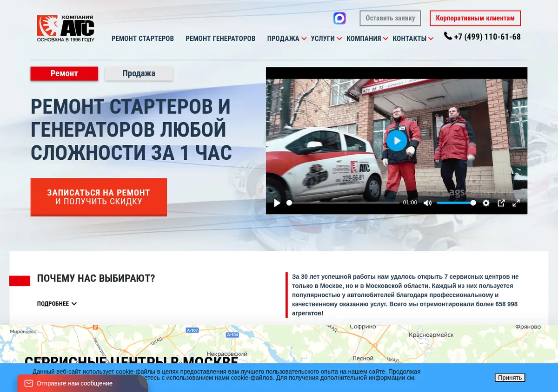Open the purple chat messenger icon
The height and width of the screenshot is (392, 558).
[339, 18]
